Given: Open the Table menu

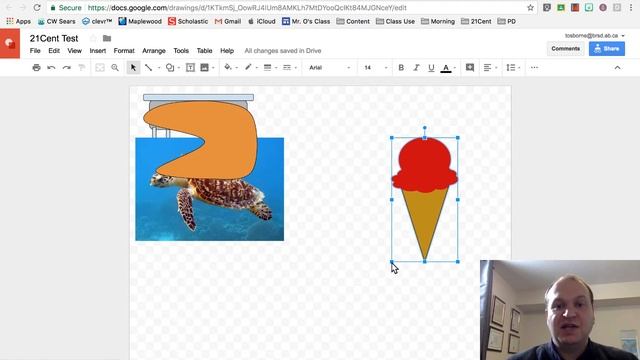Looking at the screenshot, I should [204, 51].
